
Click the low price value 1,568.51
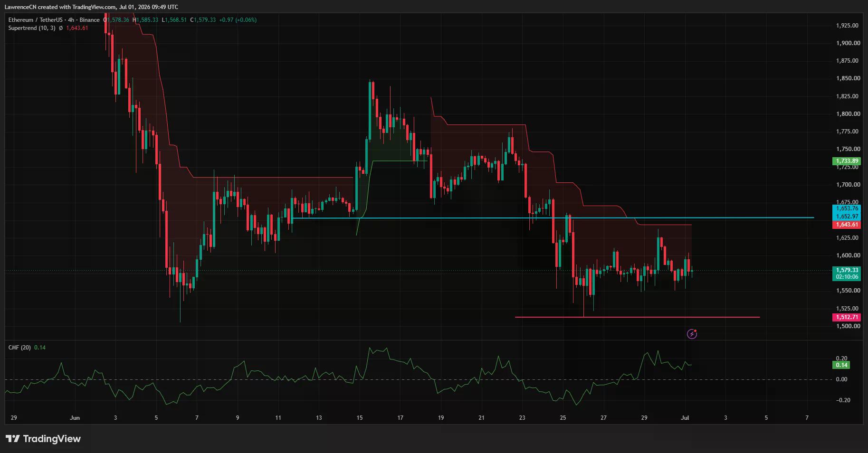coord(175,20)
